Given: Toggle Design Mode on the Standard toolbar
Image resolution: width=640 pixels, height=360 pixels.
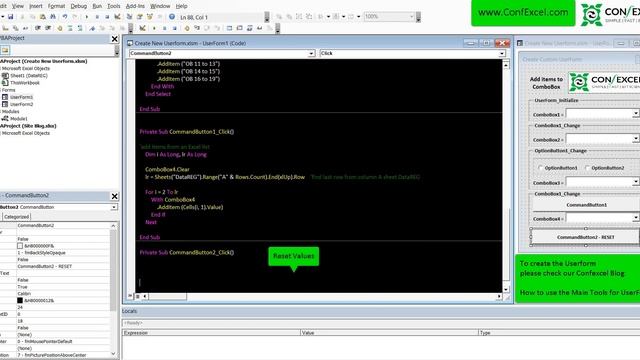Looking at the screenshot, I should click(x=118, y=17).
